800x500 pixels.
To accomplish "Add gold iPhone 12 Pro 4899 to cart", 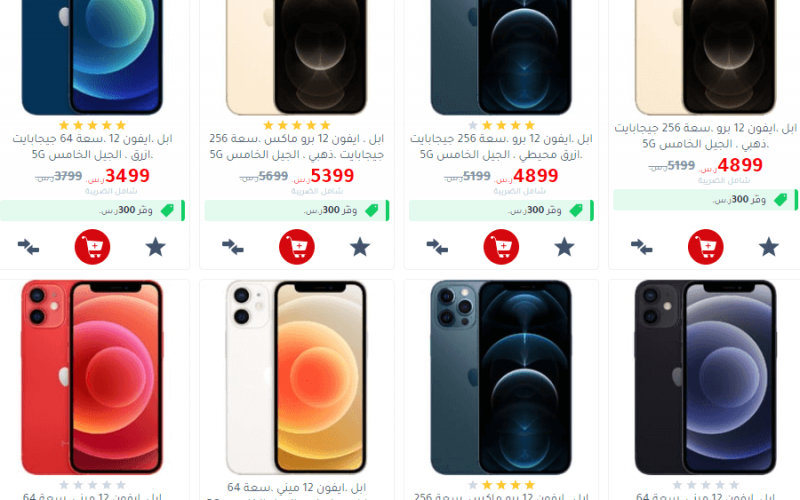I will 706,247.
